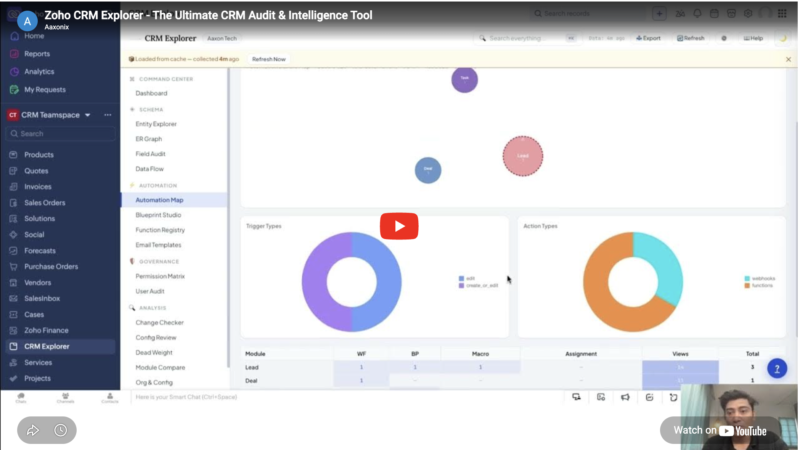Click the Export button
Viewport: 800px width, 450px height.
(x=648, y=38)
